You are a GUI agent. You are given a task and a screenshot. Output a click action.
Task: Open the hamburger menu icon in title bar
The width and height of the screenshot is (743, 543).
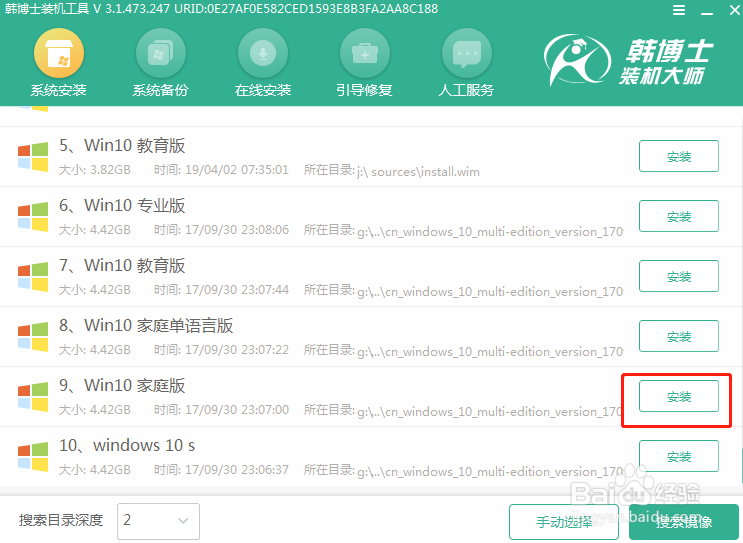click(x=679, y=10)
